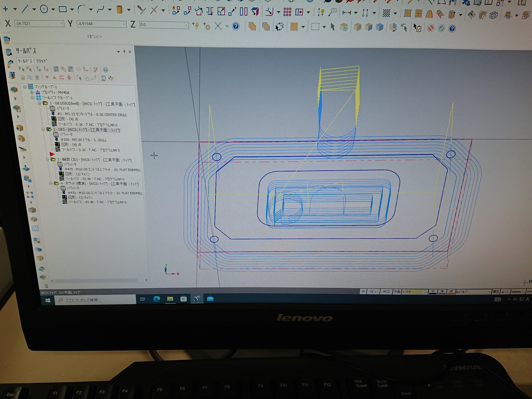
Task: Click the WCS status bar button
Action: [386, 291]
